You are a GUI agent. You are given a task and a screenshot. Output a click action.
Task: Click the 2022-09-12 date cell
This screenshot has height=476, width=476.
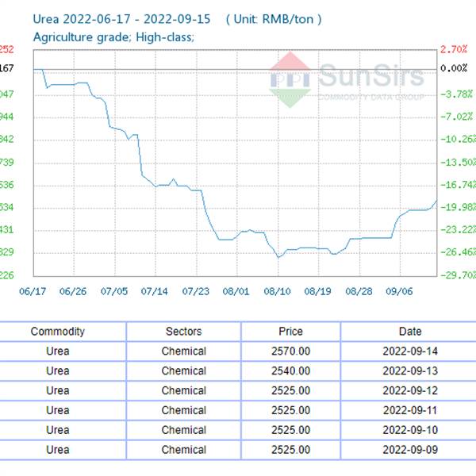coord(410,390)
